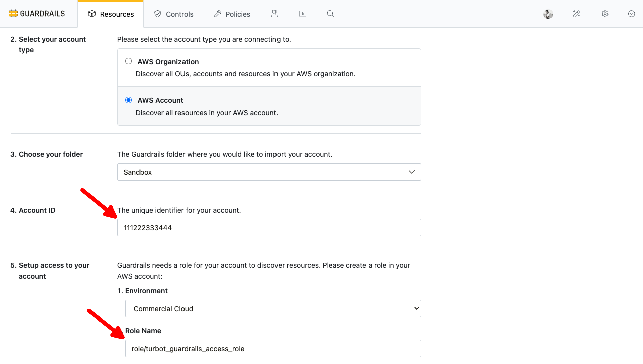Click the circled checkmark status icon
This screenshot has width=643, height=364.
tap(632, 14)
